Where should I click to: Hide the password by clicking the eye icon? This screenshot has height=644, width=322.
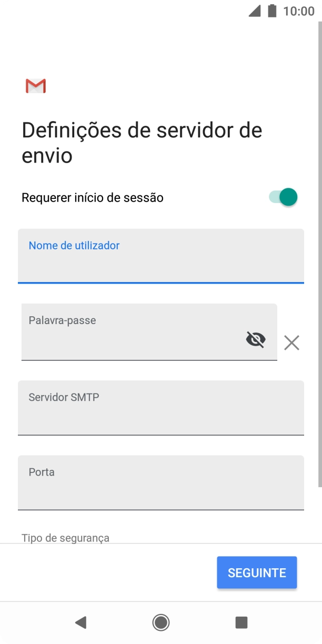tap(256, 339)
